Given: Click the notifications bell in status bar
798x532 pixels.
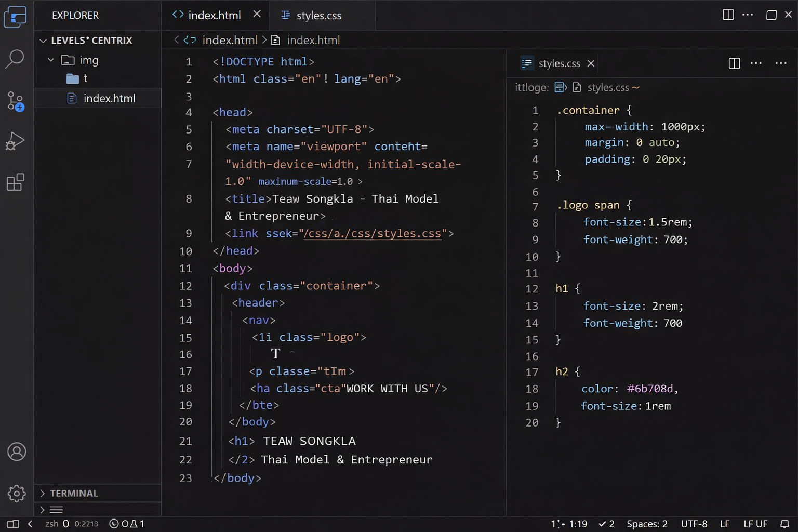Looking at the screenshot, I should click(x=785, y=524).
